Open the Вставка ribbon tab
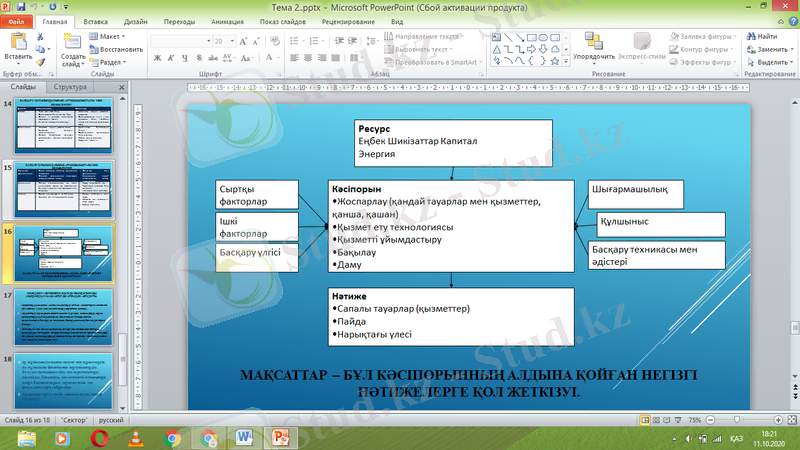 click(x=96, y=20)
